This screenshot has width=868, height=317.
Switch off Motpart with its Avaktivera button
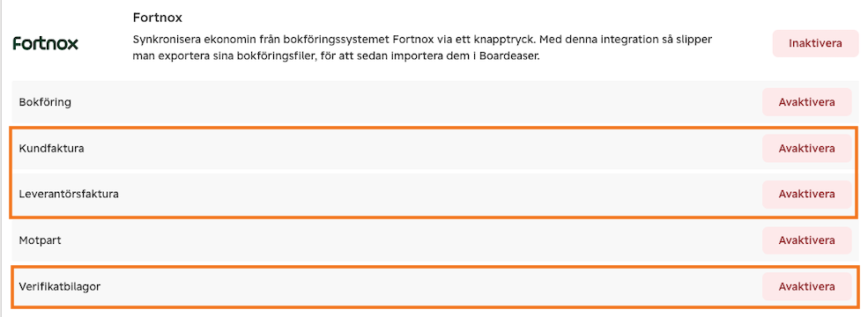click(x=806, y=240)
